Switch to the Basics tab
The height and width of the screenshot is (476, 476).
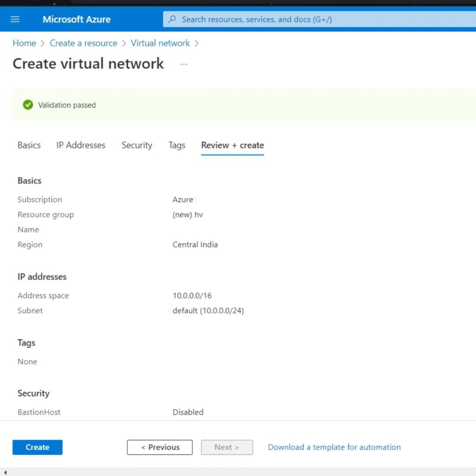pos(29,145)
